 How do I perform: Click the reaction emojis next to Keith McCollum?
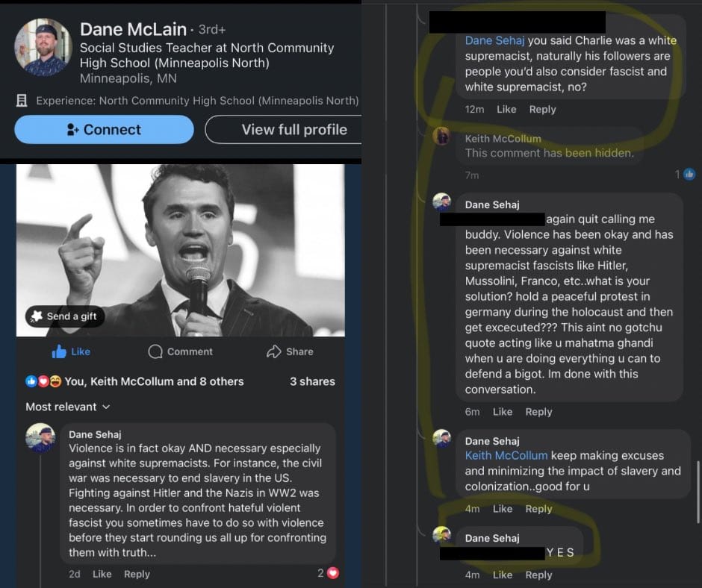pos(43,381)
